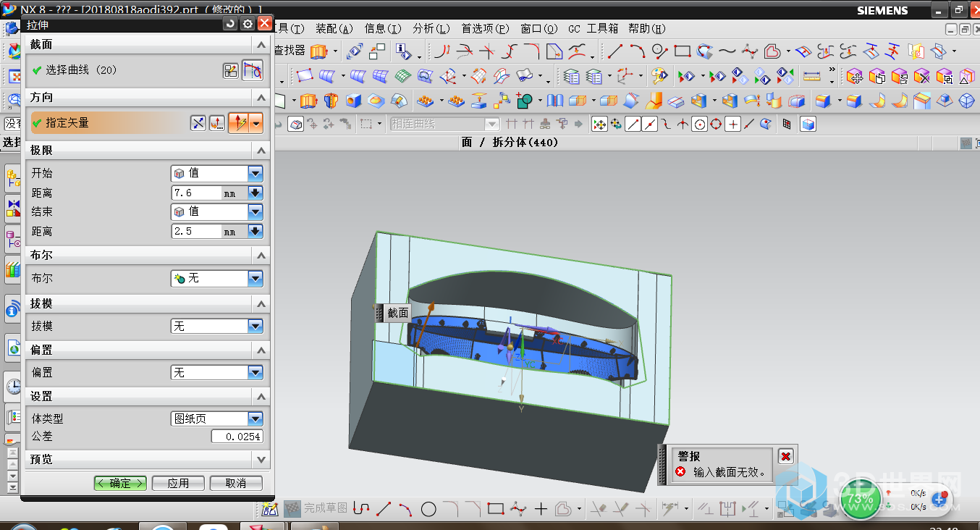This screenshot has width=980, height=530.
Task: Click the start distance field showing 7.6
Action: (196, 193)
